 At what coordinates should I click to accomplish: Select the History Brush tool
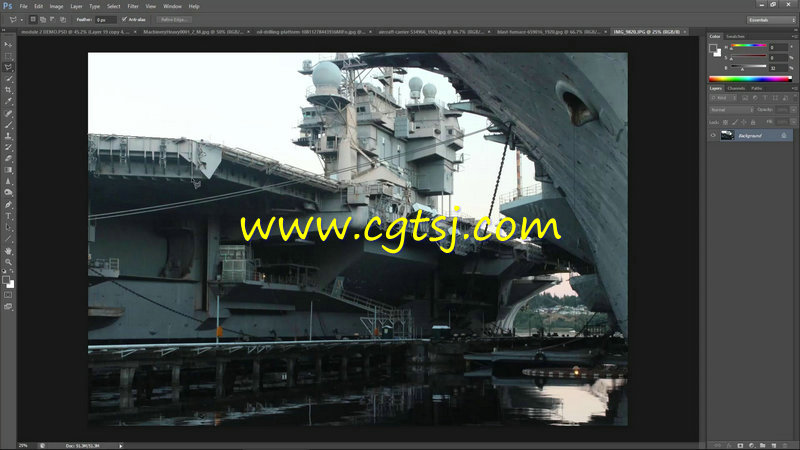pos(8,147)
